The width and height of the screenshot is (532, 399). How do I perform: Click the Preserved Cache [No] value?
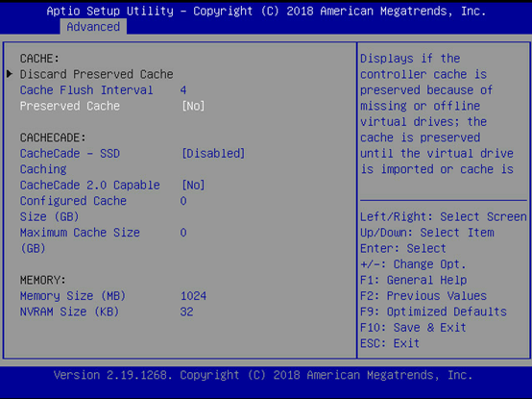tap(193, 106)
